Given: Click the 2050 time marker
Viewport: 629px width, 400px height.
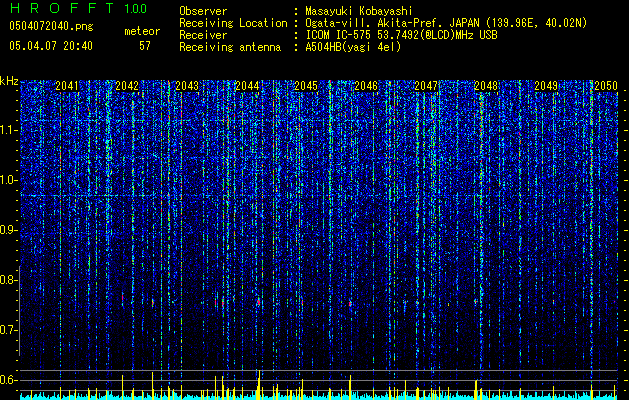Looking at the screenshot, I should (x=606, y=86).
